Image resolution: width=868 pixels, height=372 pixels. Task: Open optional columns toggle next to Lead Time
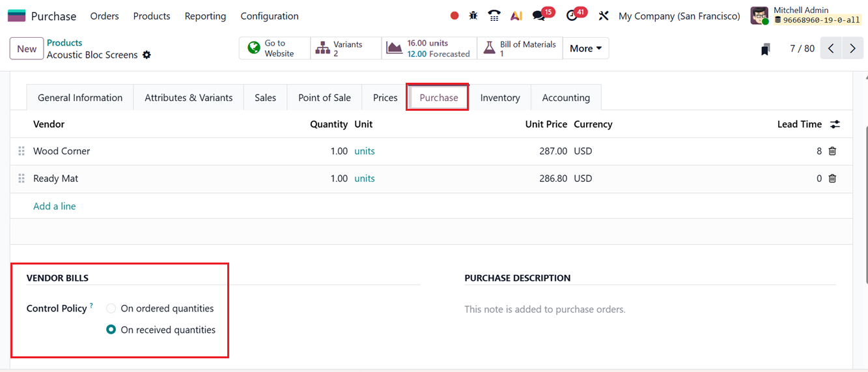pyautogui.click(x=835, y=124)
